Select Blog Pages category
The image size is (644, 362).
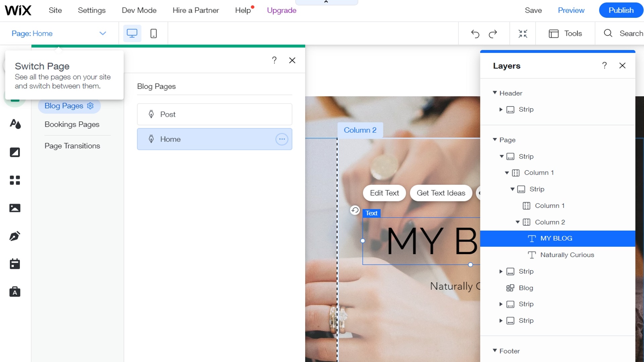[x=64, y=106]
